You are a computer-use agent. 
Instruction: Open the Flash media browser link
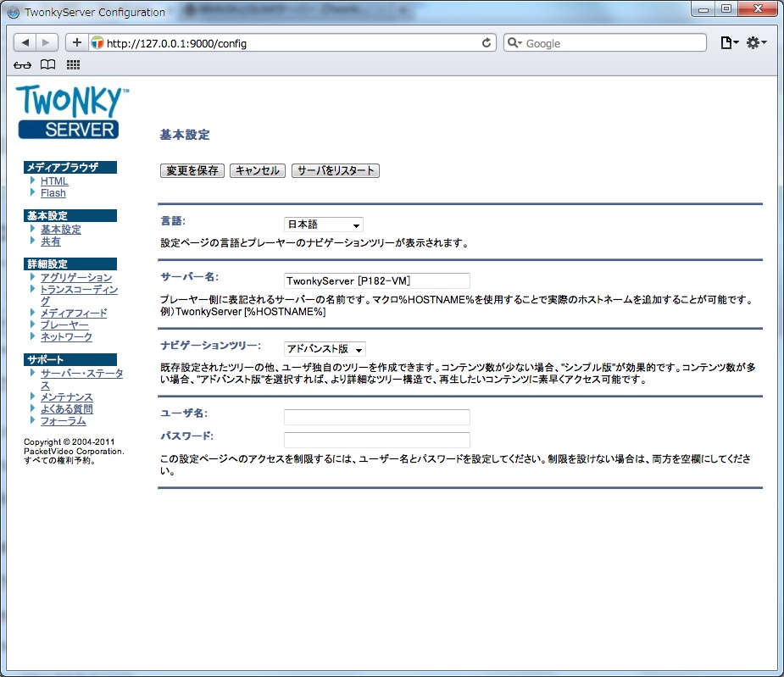click(53, 193)
